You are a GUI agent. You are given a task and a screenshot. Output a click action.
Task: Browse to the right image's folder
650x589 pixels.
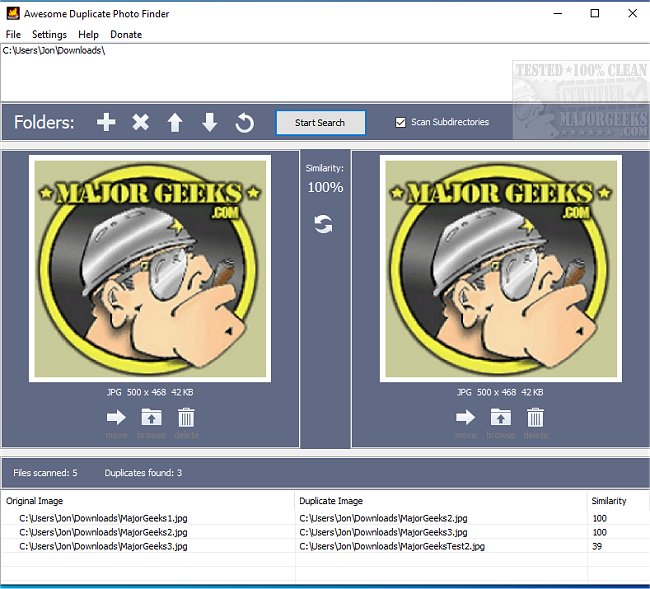pyautogui.click(x=500, y=418)
